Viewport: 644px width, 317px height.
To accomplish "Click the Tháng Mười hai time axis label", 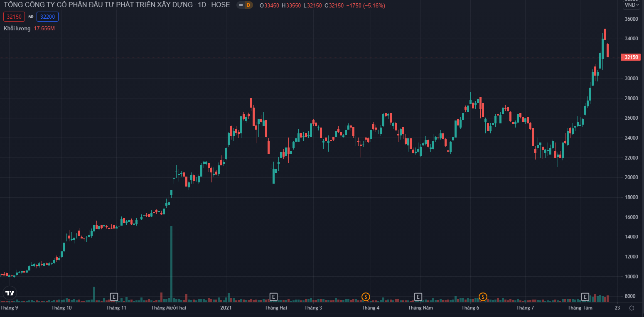I will (x=169, y=308).
